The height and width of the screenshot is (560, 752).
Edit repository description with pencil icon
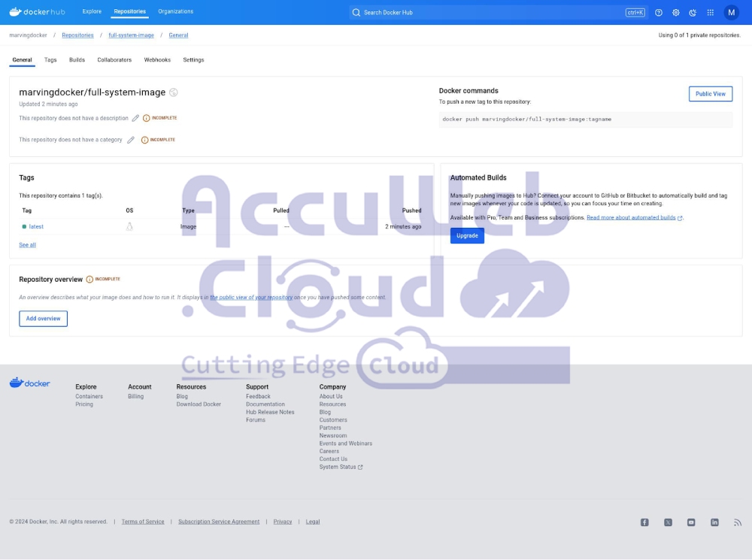[135, 118]
